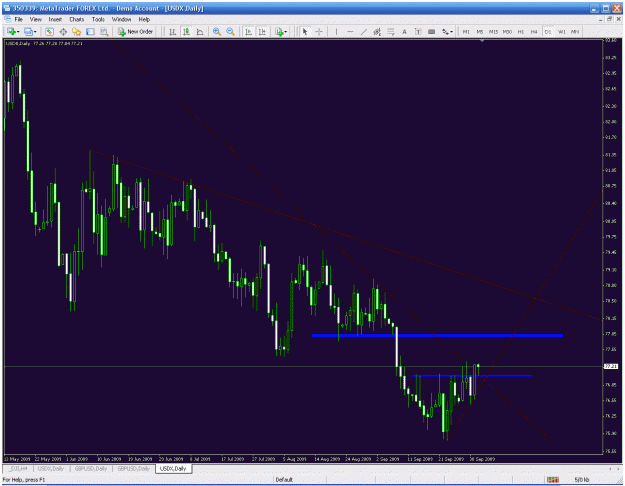625x486 pixels.
Task: Set timeframe to M30
Action: point(507,31)
